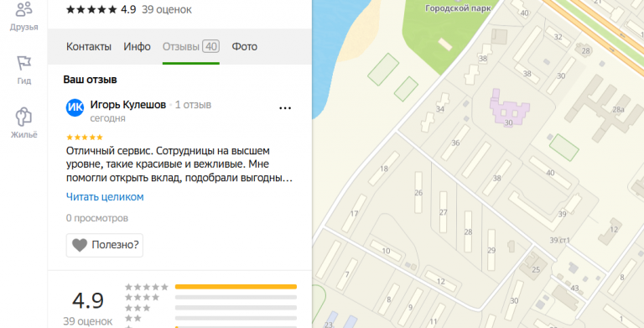Screen dimensions: 644x328
Task: Filter reviews by three-star rating bar
Action: pyautogui.click(x=236, y=308)
